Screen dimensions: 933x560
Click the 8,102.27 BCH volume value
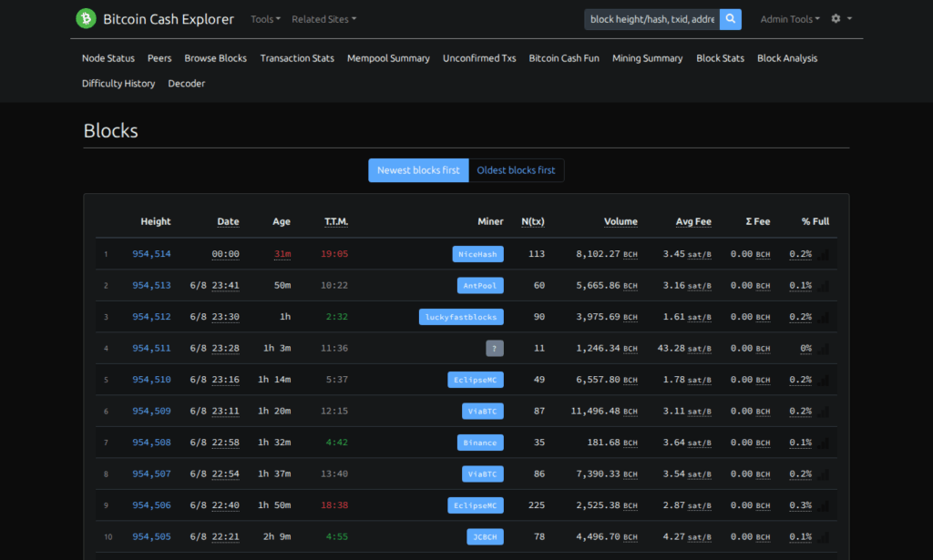[606, 254]
